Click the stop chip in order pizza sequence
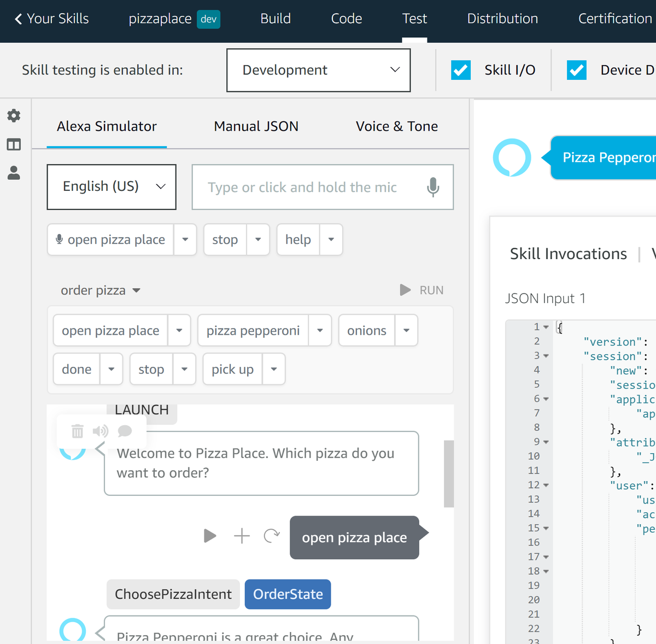This screenshot has width=656, height=644. [x=151, y=369]
